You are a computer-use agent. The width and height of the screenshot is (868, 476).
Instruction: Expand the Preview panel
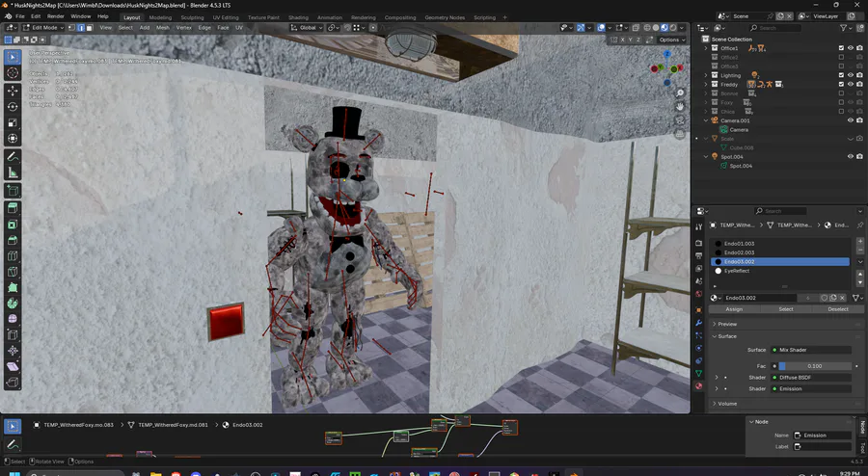[x=727, y=324]
